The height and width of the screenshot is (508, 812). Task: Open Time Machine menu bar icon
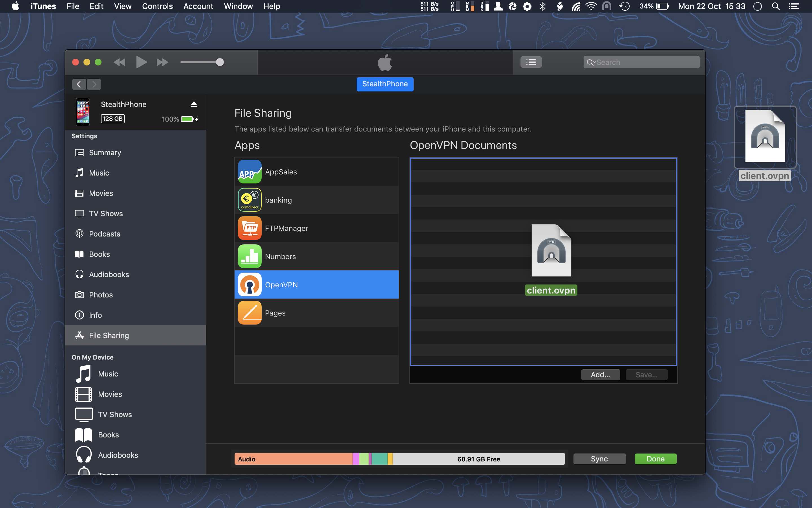pyautogui.click(x=625, y=6)
